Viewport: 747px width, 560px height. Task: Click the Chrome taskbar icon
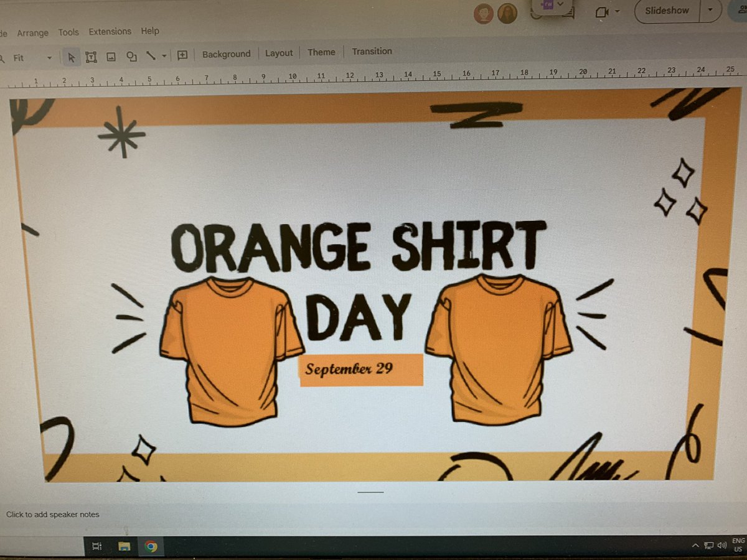tap(151, 547)
